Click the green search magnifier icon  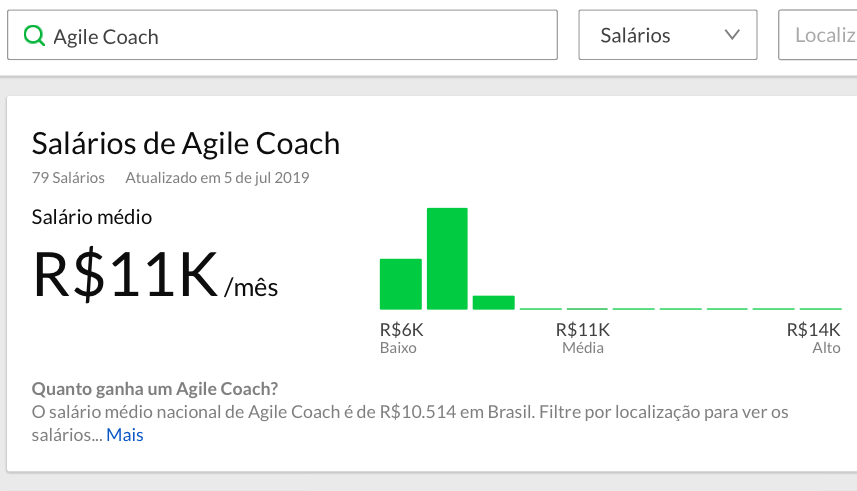pos(34,36)
